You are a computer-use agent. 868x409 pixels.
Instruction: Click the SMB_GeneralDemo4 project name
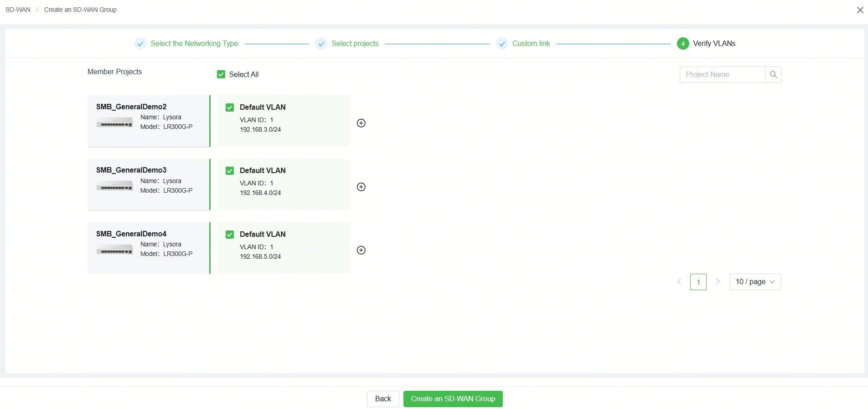tap(131, 234)
